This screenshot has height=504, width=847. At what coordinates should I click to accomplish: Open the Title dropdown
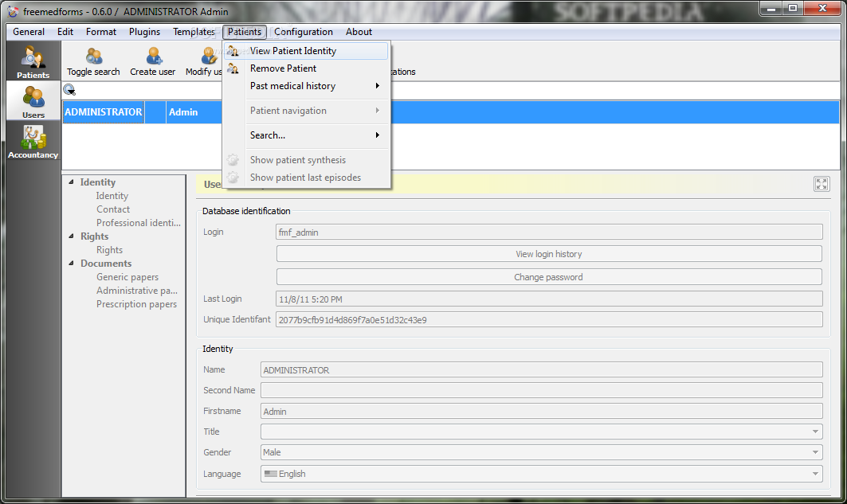[541, 432]
